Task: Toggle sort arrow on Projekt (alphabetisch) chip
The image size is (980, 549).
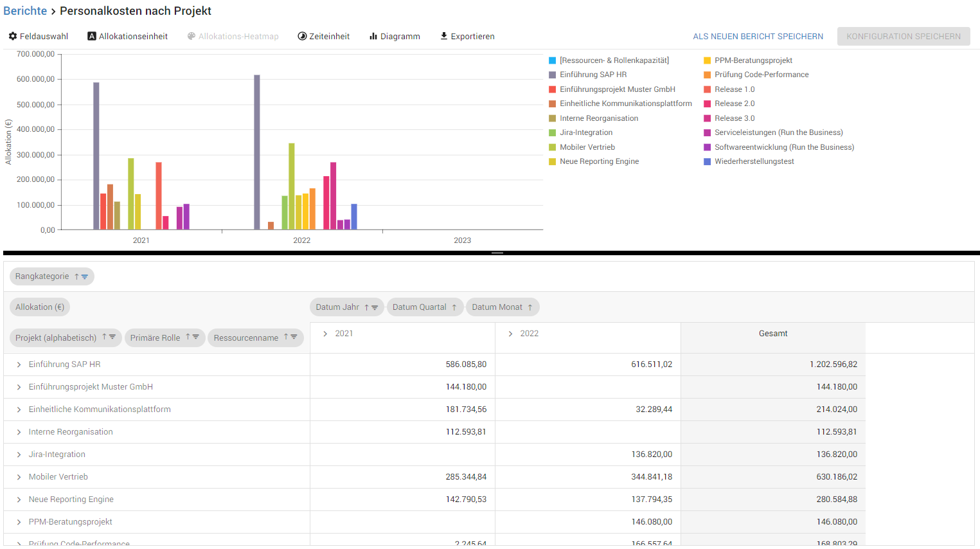Action: click(104, 337)
